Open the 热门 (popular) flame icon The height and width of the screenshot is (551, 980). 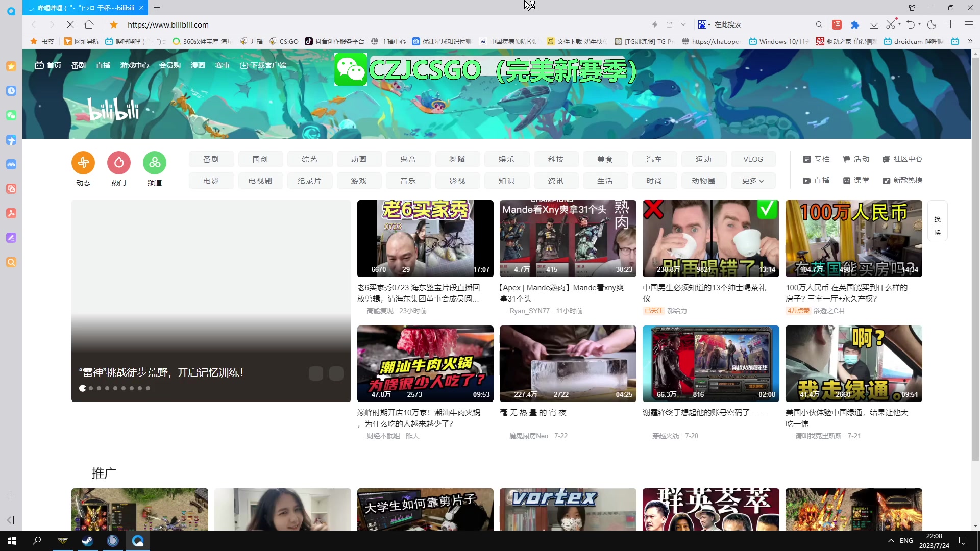coord(118,163)
